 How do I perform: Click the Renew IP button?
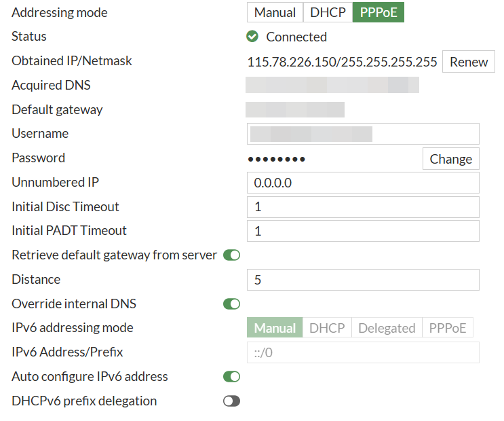(x=469, y=61)
